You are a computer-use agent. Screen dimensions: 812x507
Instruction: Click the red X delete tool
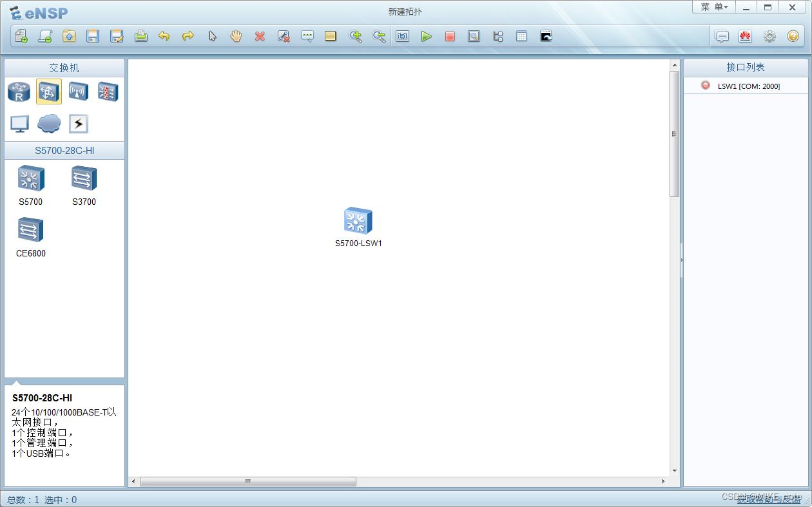tap(260, 36)
